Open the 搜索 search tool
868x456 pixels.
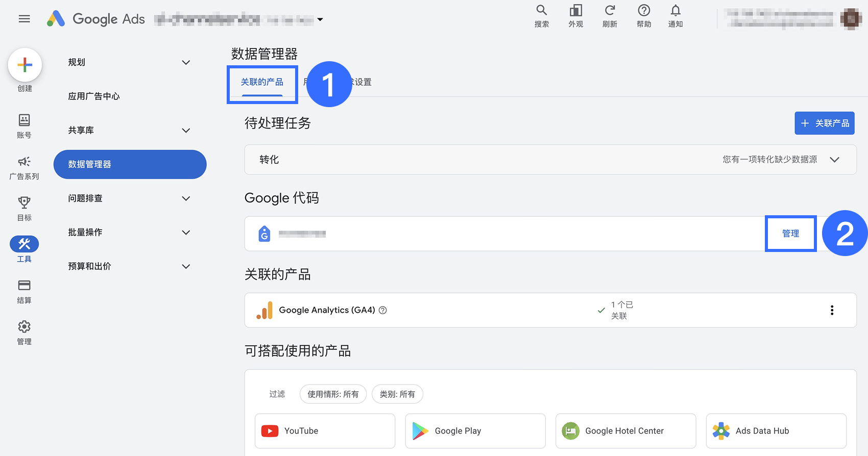coord(542,16)
